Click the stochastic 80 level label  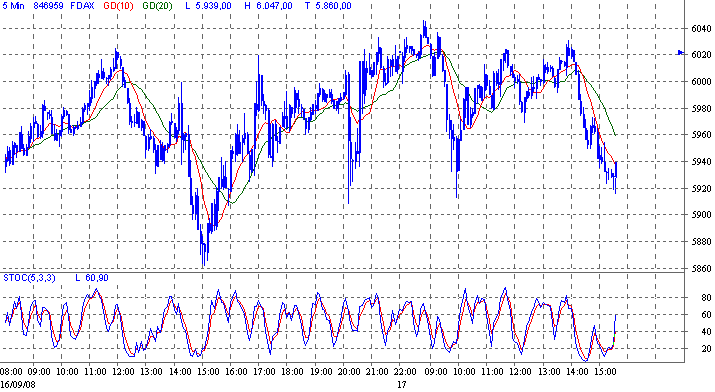coord(706,298)
